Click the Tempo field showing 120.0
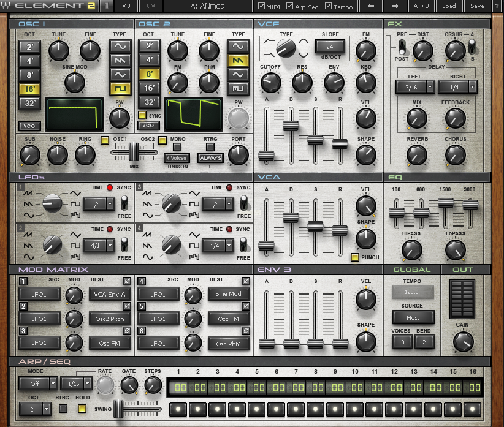Image resolution: width=504 pixels, height=427 pixels. click(x=413, y=292)
